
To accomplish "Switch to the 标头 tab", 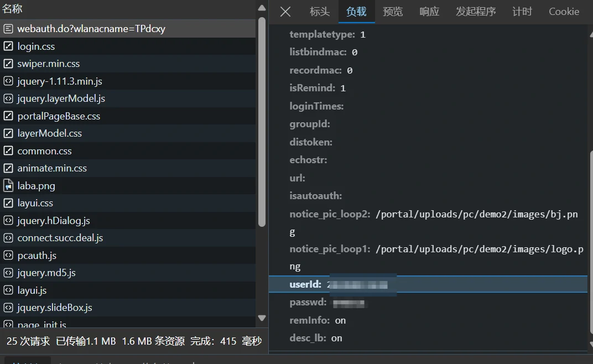I will coord(320,12).
